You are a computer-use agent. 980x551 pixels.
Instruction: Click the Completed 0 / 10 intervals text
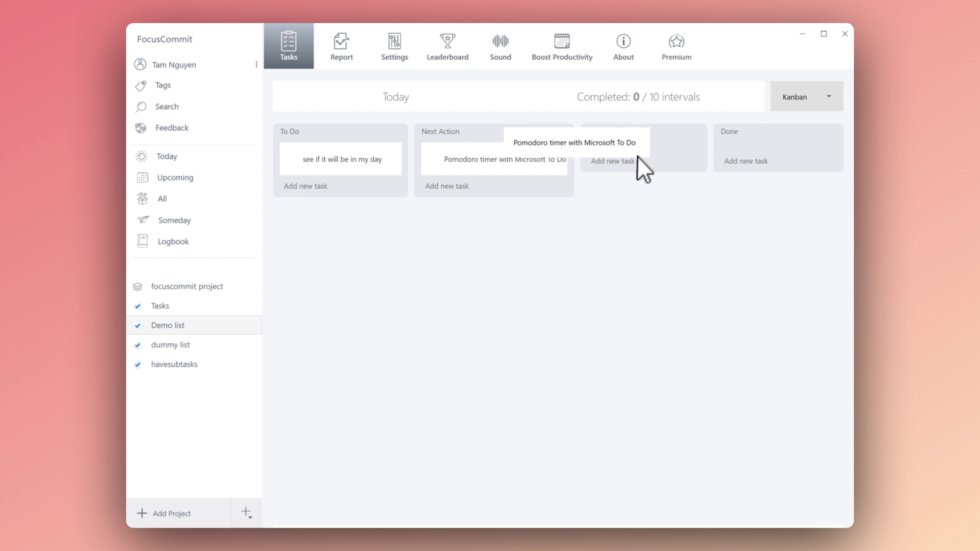[x=638, y=97]
